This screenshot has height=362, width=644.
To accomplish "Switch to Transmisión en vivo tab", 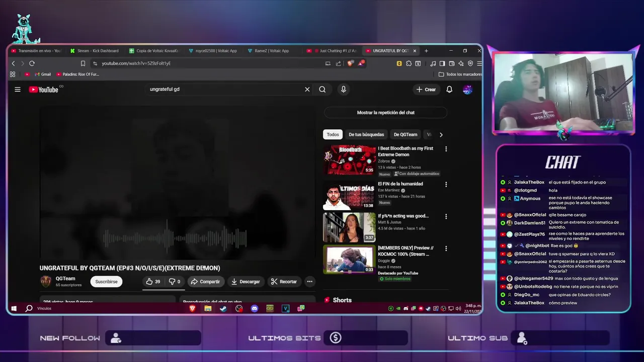I will 36,51.
